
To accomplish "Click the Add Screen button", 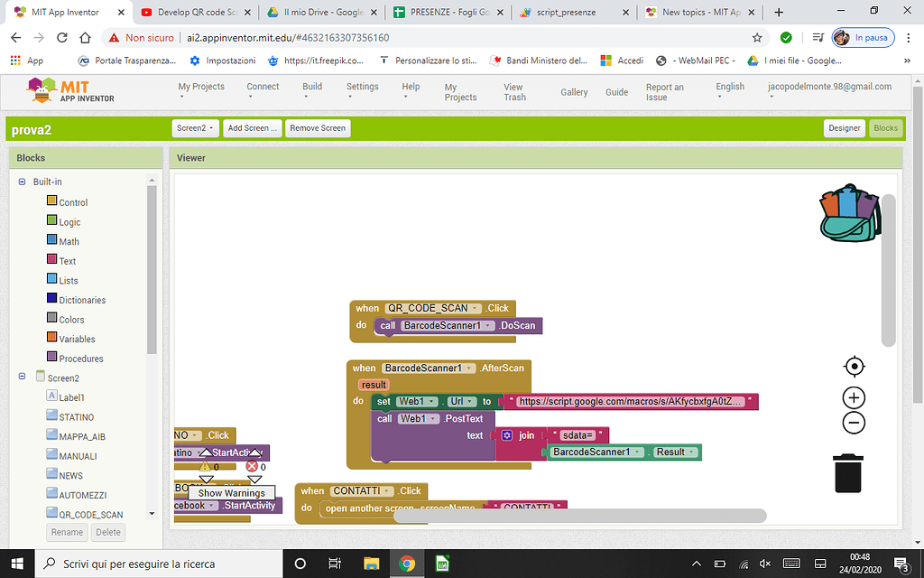I will click(252, 127).
